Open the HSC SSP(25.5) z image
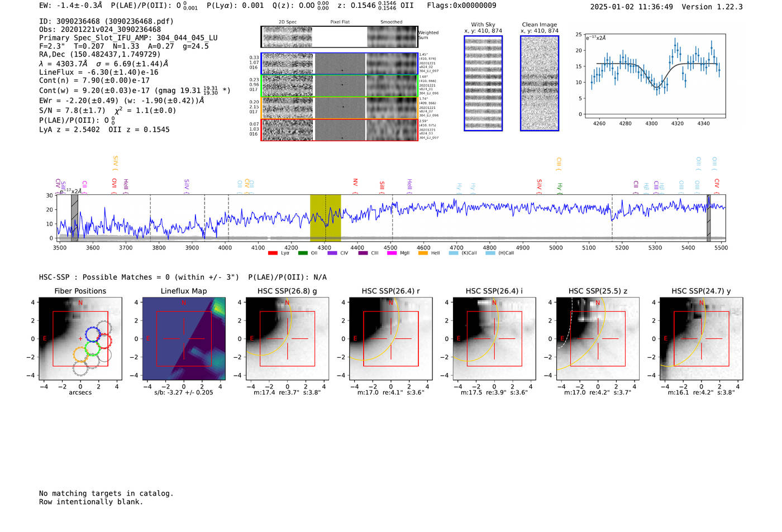This screenshot has height=532, width=782. click(598, 338)
